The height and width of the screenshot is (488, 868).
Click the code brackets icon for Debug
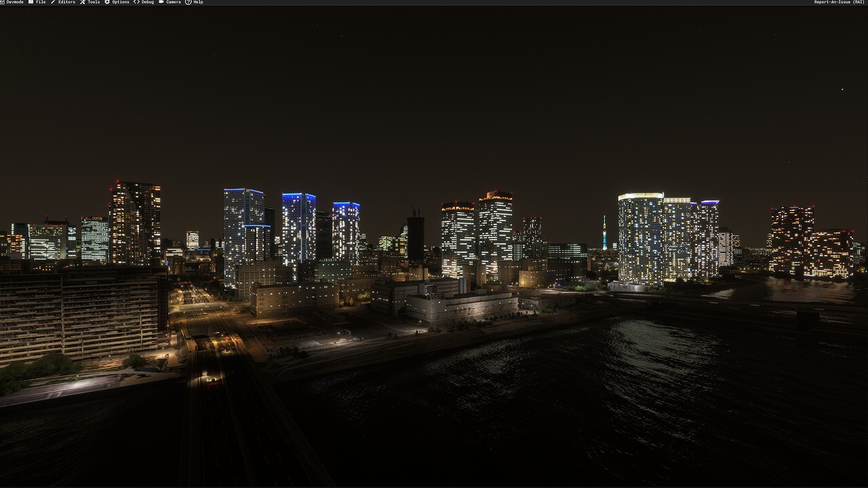136,2
